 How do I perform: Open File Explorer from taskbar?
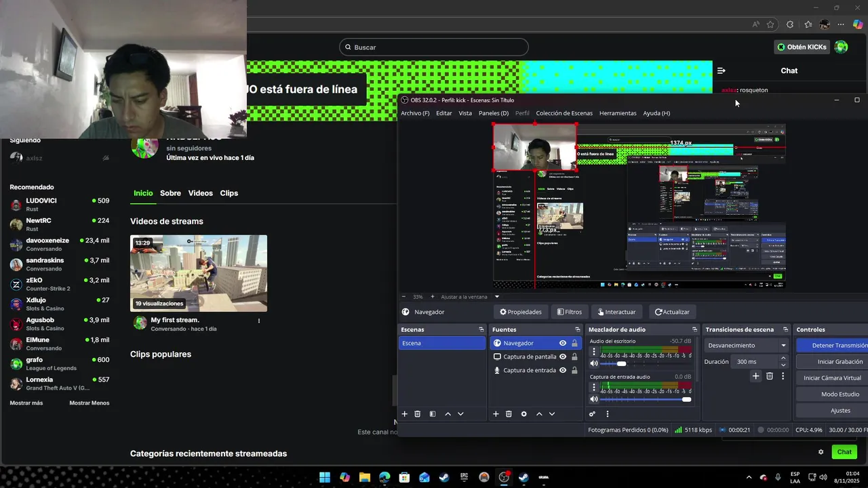(365, 477)
